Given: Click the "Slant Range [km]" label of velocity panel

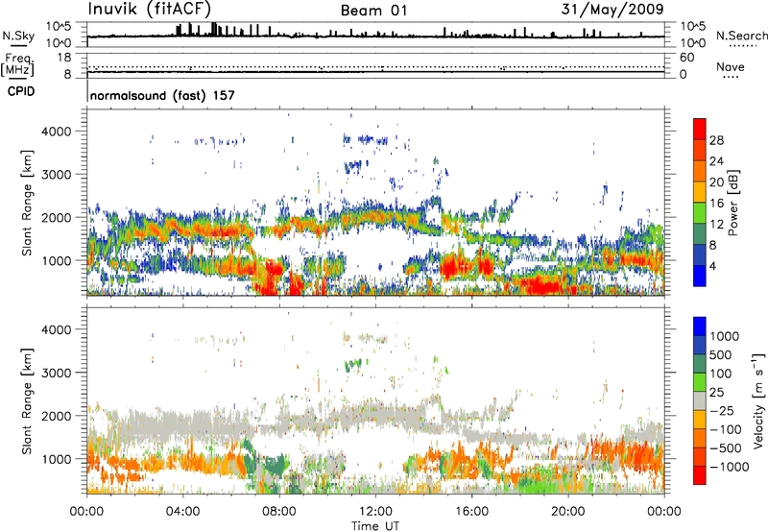Looking at the screenshot, I should [27, 401].
